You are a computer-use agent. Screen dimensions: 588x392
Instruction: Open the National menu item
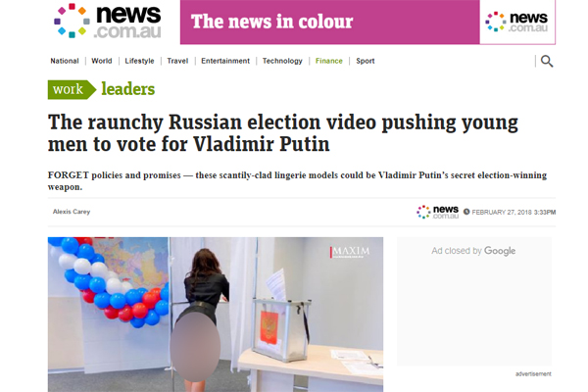tap(65, 61)
